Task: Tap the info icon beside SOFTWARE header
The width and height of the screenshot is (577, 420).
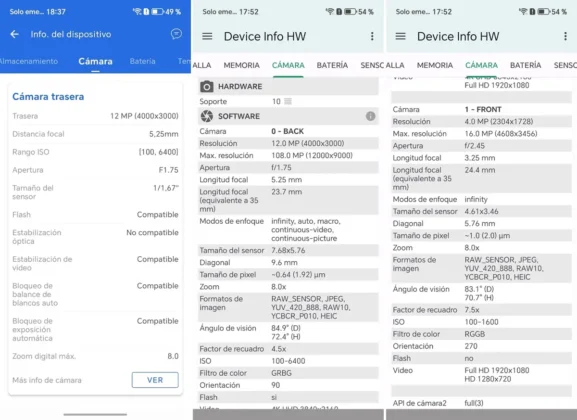Action: click(x=371, y=116)
